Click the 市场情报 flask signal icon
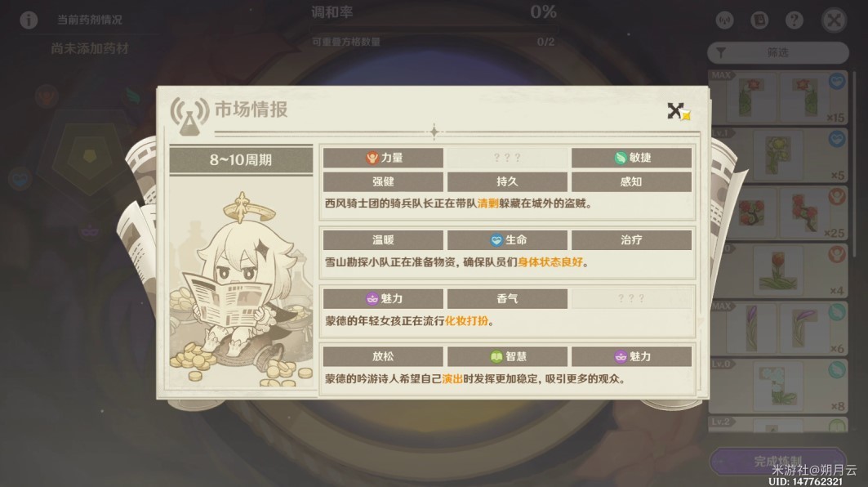Screen dimensions: 868x487 (189, 116)
